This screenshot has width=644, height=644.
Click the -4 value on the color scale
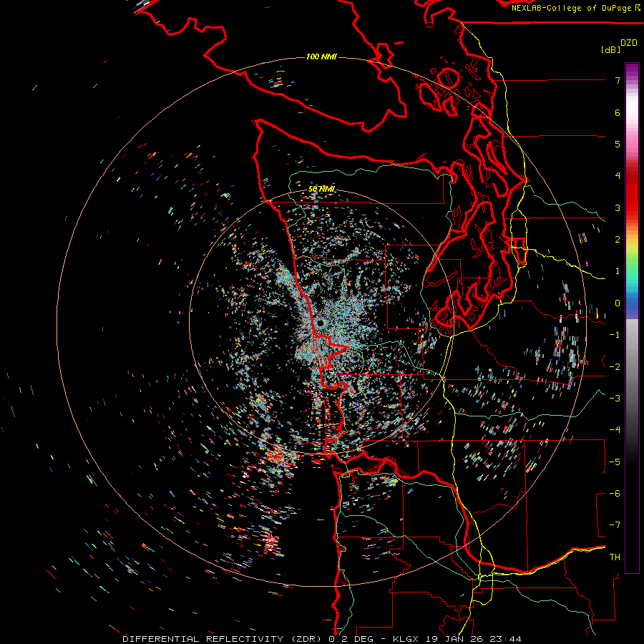pyautogui.click(x=615, y=430)
